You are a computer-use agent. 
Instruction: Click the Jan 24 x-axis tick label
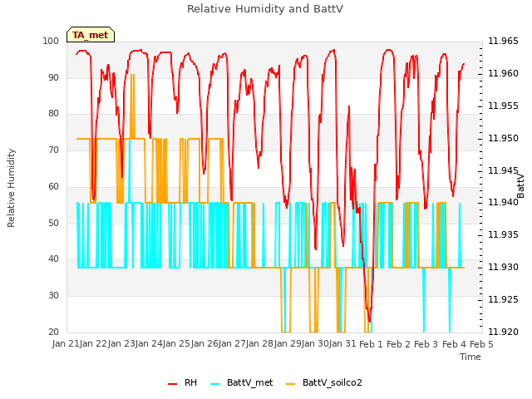pos(150,344)
